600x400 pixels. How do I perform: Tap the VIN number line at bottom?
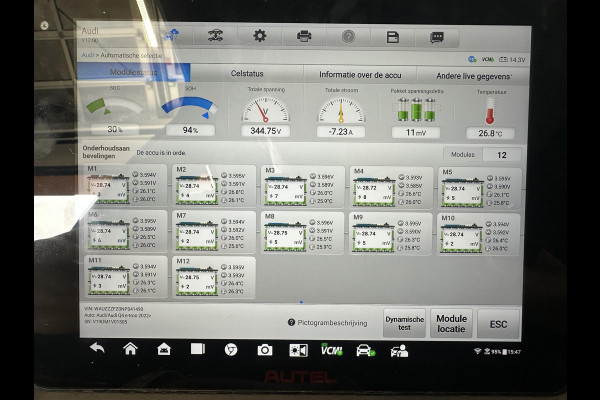coord(114,309)
